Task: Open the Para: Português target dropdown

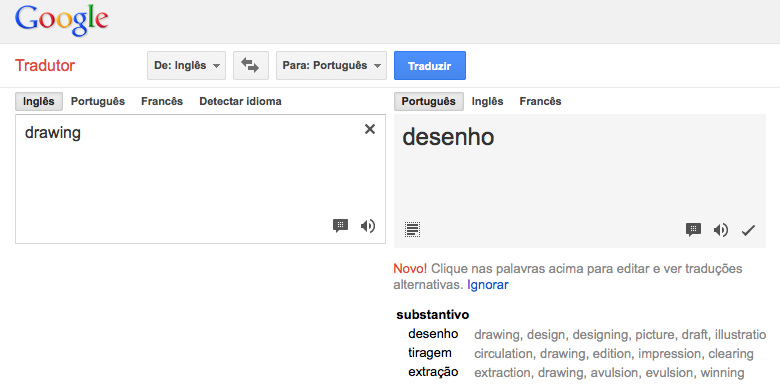Action: (331, 65)
